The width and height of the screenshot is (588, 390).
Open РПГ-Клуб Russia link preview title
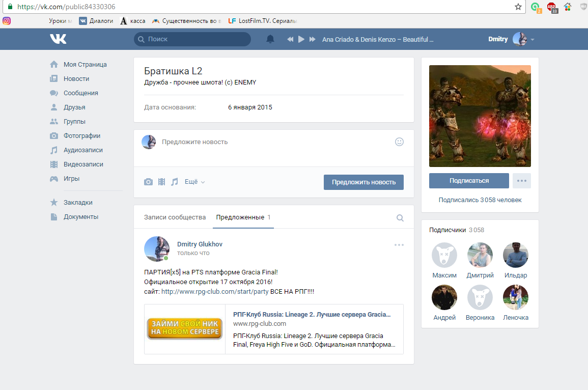click(x=312, y=314)
